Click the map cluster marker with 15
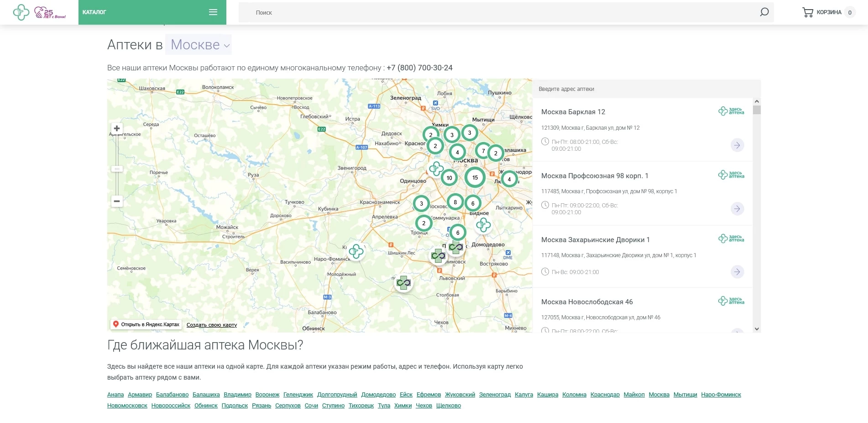Screen dimensions: 868x423 coord(475,177)
